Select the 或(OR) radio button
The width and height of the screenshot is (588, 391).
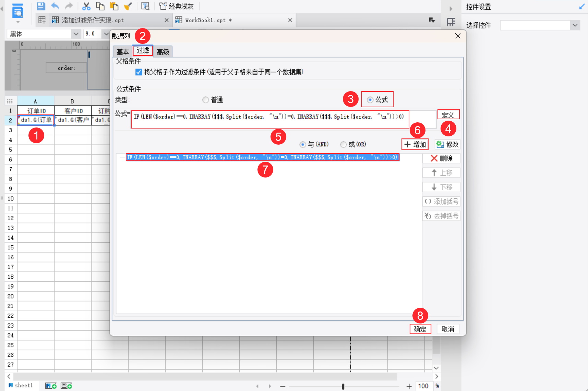343,145
